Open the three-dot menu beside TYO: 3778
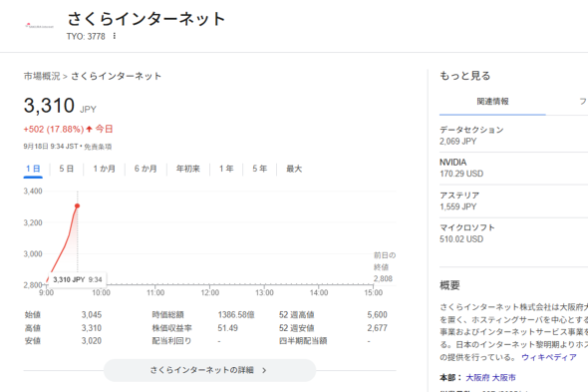Image resolution: width=588 pixels, height=392 pixels. point(115,36)
